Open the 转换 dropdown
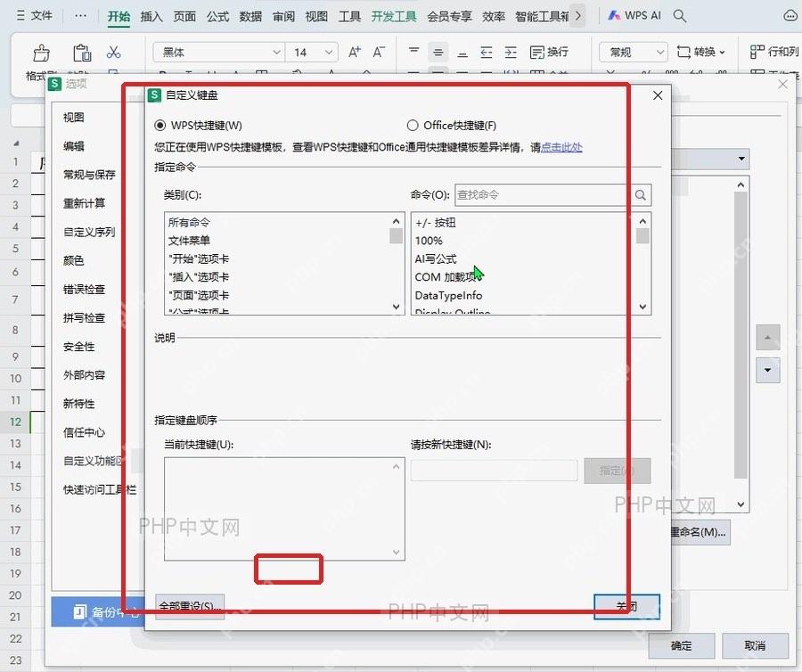The height and width of the screenshot is (672, 802). tap(700, 53)
